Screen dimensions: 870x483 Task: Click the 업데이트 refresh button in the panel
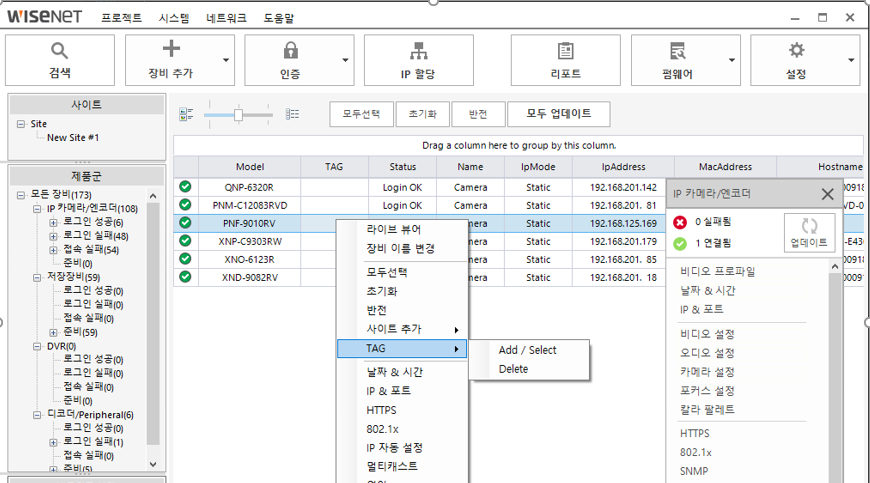(810, 233)
